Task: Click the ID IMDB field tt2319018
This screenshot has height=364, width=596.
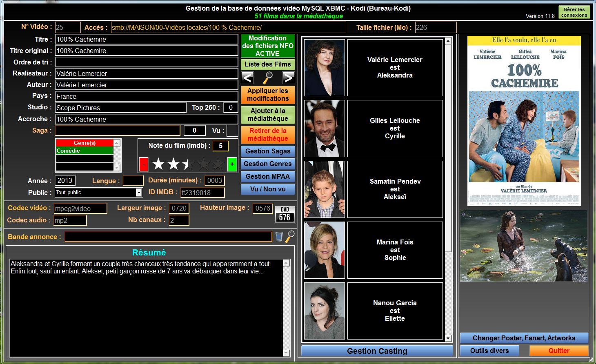Action: click(202, 192)
